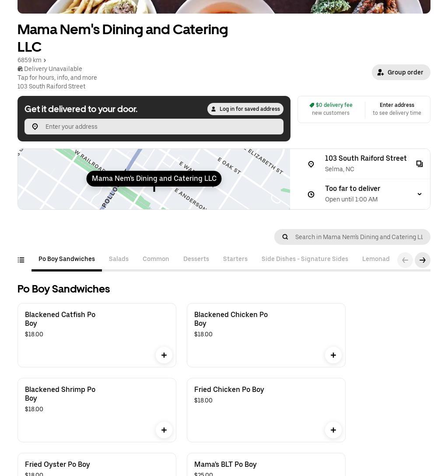Screen dimensions: 448x476
Task: Add Fried Chicken Po Boy with plus
Action: click(x=333, y=430)
